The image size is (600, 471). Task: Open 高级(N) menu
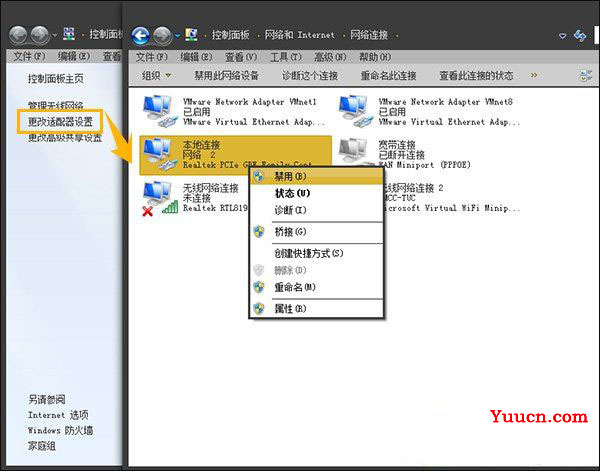(330, 57)
